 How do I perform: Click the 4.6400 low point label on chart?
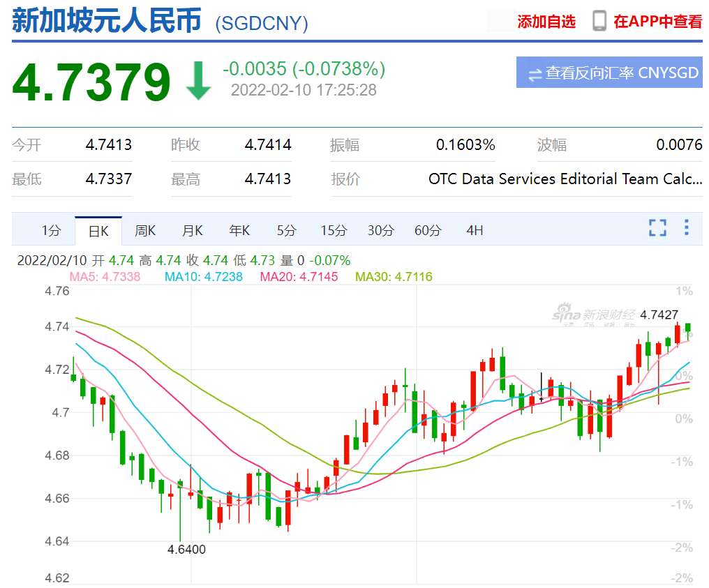186,549
